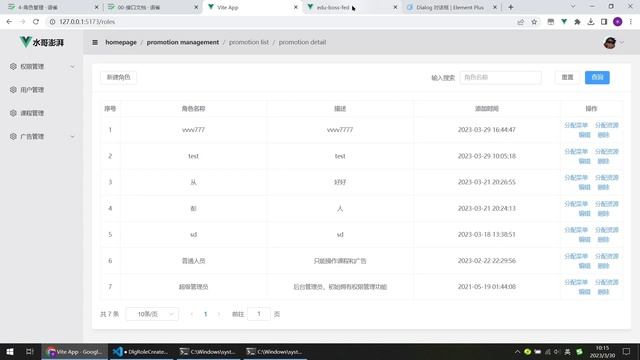Open the browser side panel icon

click(x=604, y=22)
